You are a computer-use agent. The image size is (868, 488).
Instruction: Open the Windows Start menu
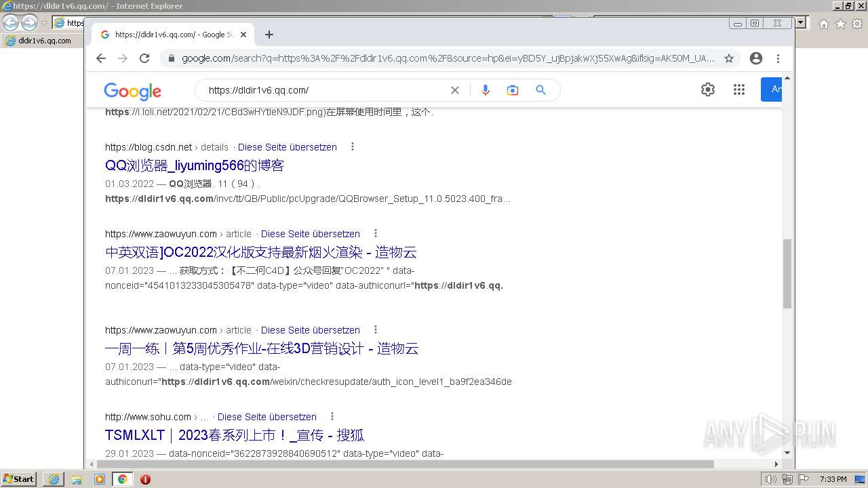tap(18, 479)
